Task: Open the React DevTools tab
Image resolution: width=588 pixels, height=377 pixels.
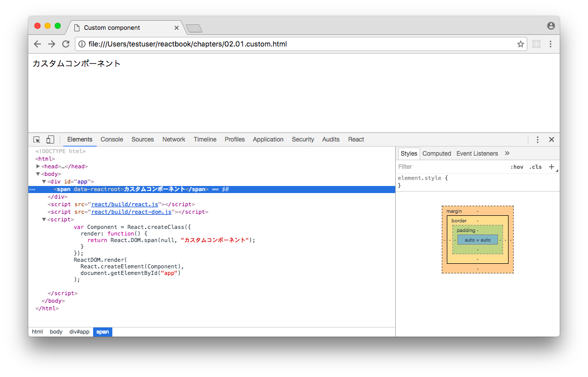Action: pyautogui.click(x=356, y=139)
